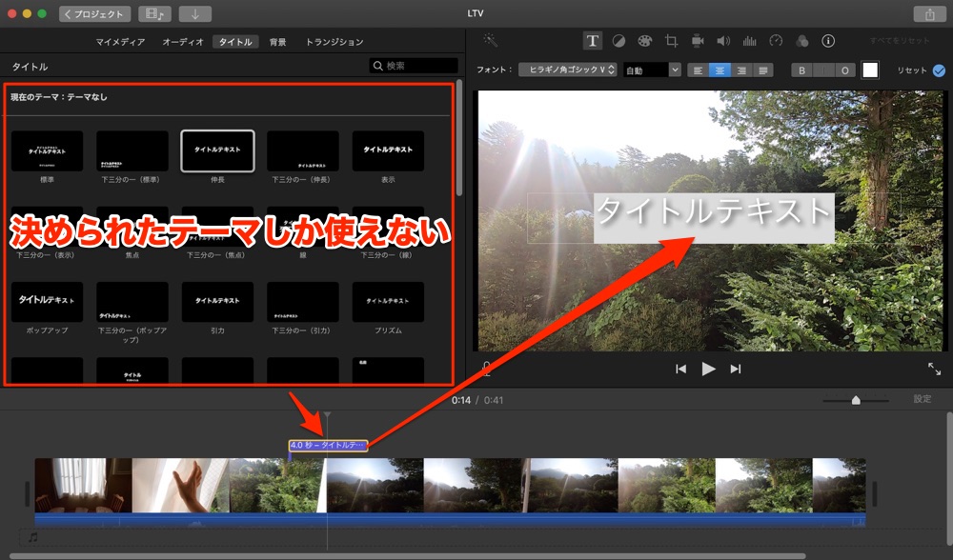
Task: Select the 標準 title thumbnail
Action: pyautogui.click(x=47, y=150)
